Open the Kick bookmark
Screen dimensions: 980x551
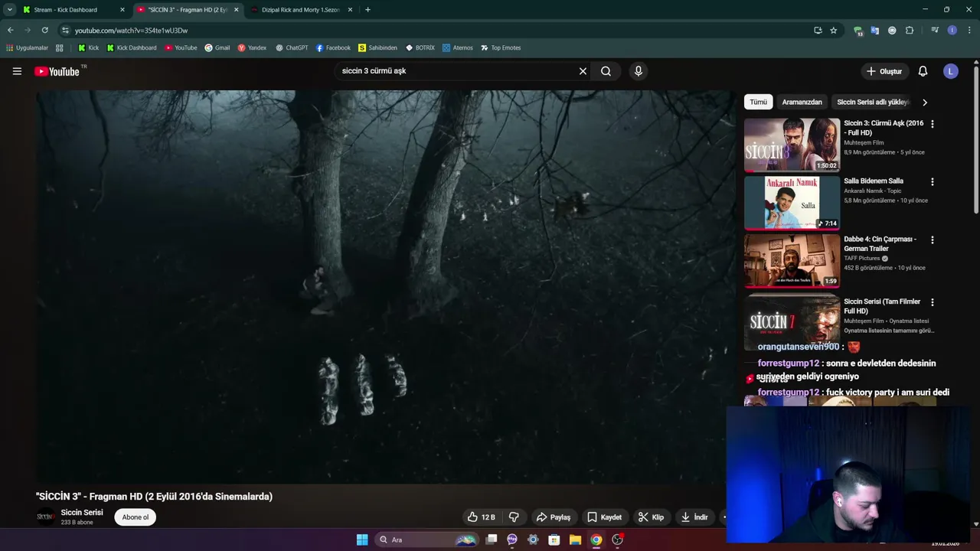88,47
